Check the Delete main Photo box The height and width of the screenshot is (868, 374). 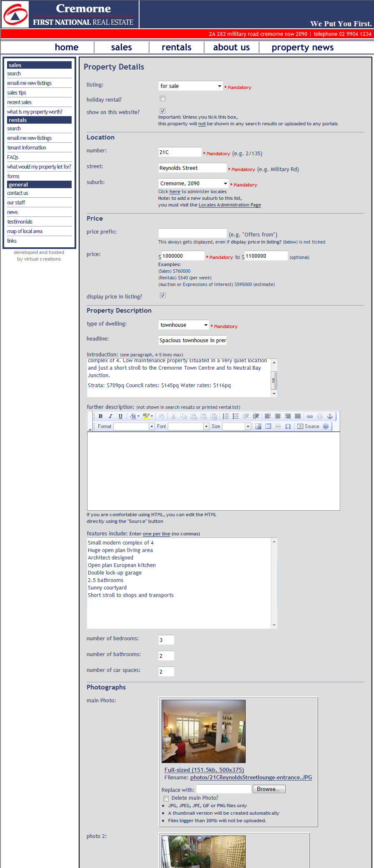166,798
